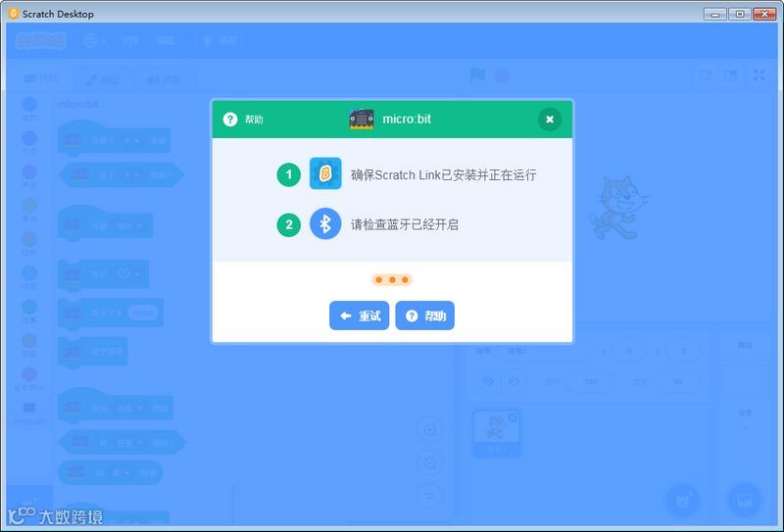Click the question mark icon in the green header
Image resolution: width=784 pixels, height=532 pixels.
click(x=230, y=120)
